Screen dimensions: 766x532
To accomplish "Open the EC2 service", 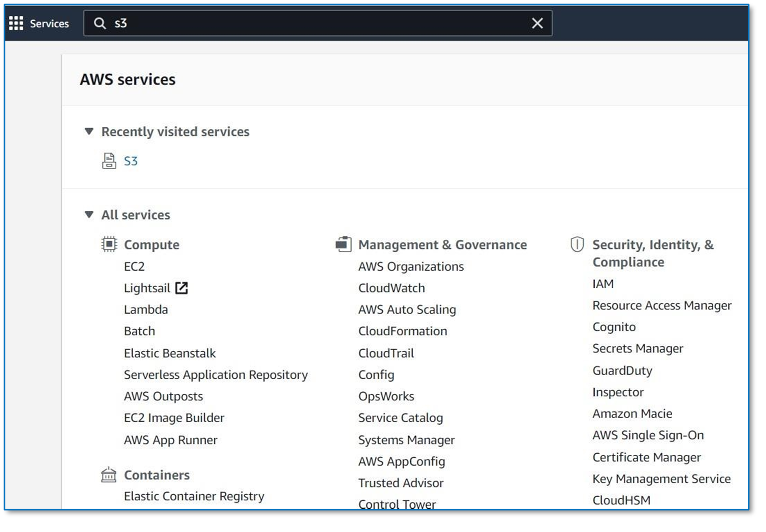I will coord(134,266).
